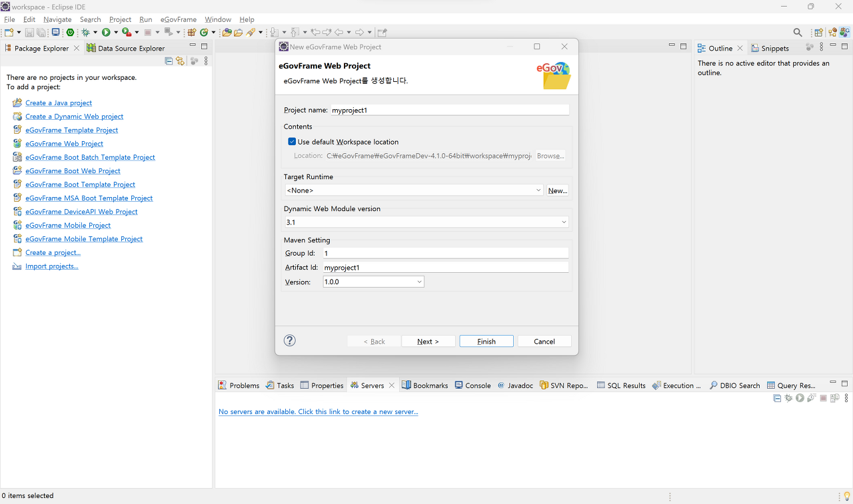Expand the Back history dropdown arrow
This screenshot has height=504, width=853.
click(349, 32)
